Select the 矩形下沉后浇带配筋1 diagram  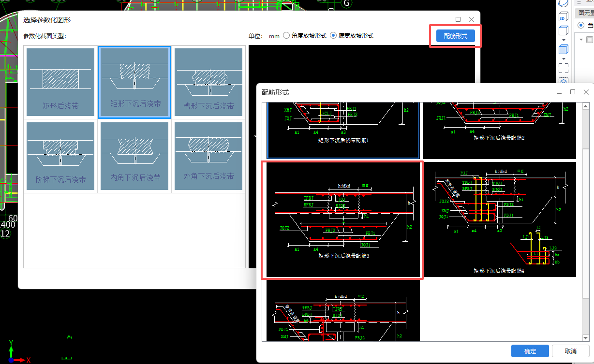[x=343, y=131]
